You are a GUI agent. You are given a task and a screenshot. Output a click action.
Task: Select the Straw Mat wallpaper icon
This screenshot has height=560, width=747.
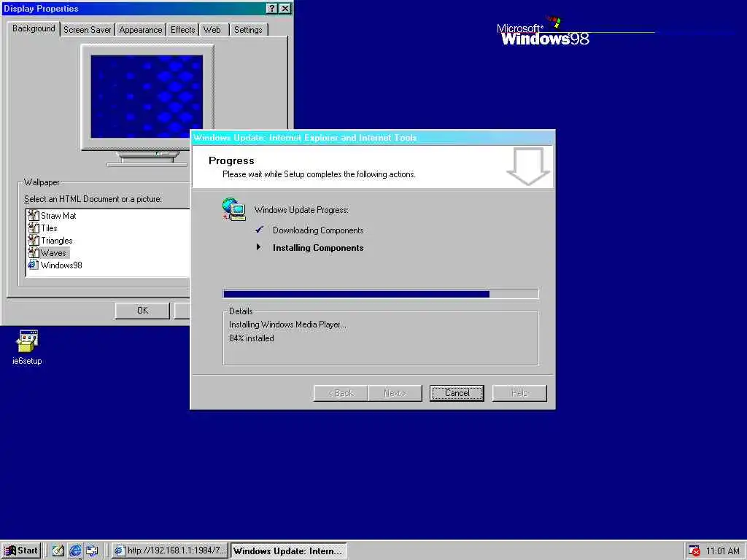click(x=33, y=215)
